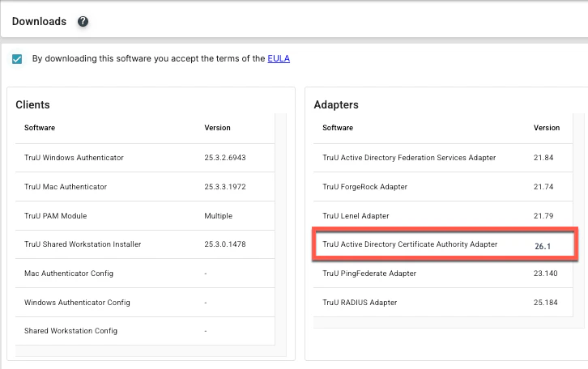Click the Adapters table Software column header

pyautogui.click(x=338, y=128)
